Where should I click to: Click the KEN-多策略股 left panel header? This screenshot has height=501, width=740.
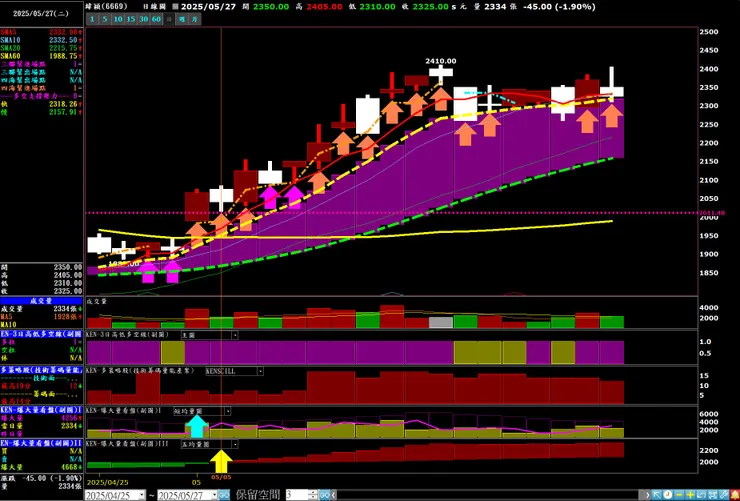tap(42, 370)
